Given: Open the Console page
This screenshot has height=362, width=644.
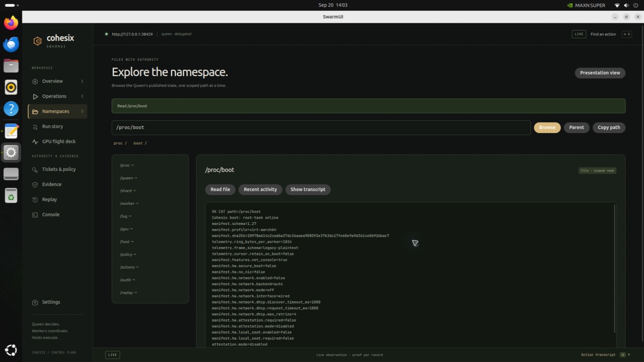Looking at the screenshot, I should tap(57, 214).
